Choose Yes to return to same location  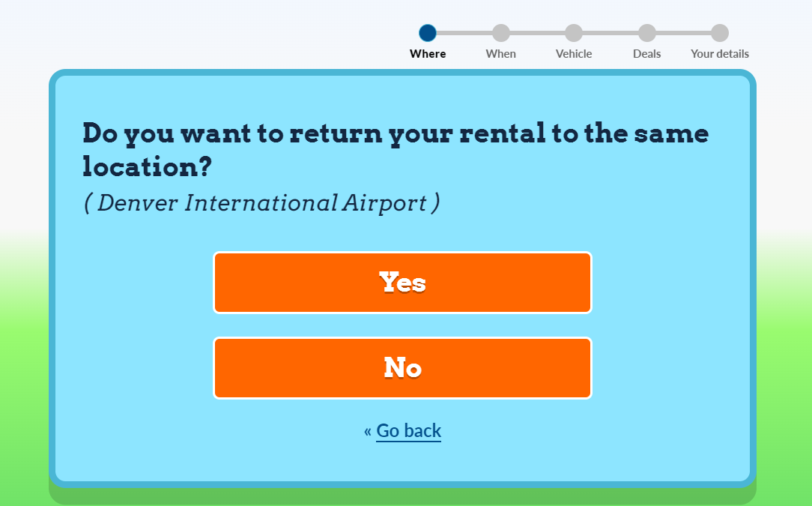403,283
